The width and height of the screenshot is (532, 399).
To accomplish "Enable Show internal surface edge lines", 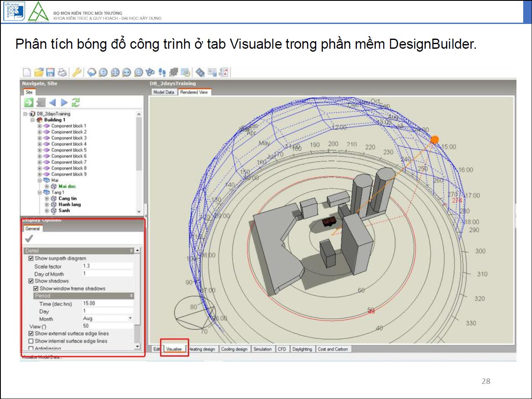I will pyautogui.click(x=31, y=341).
